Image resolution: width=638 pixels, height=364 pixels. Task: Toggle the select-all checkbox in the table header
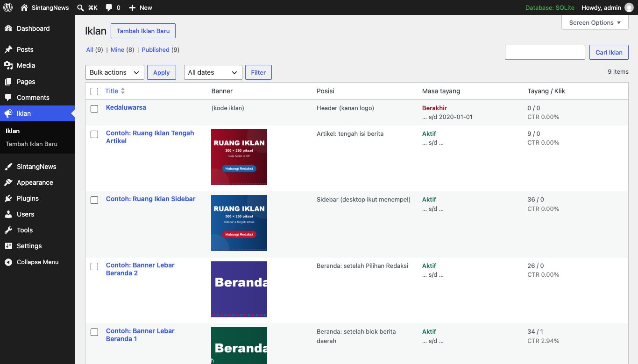(94, 91)
